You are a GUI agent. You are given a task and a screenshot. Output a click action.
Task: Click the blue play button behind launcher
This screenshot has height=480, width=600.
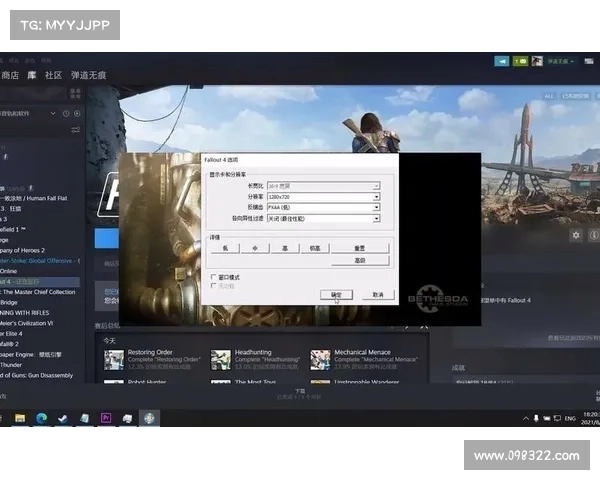[107, 238]
